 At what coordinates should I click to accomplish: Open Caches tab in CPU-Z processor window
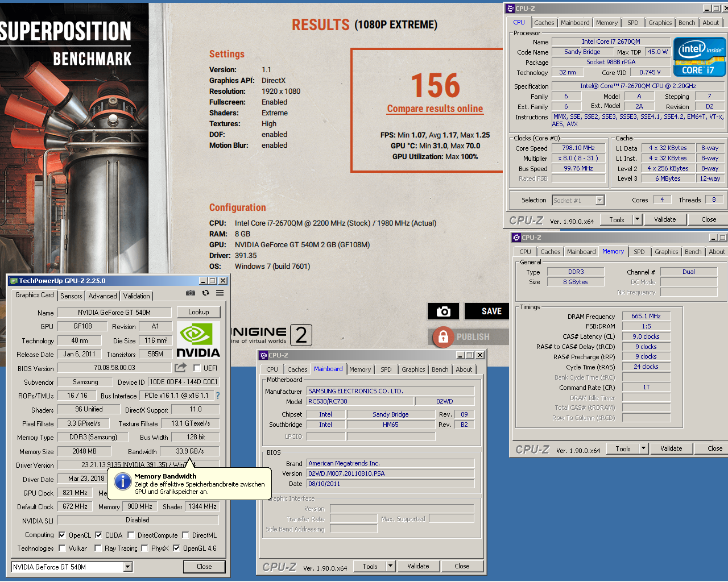point(544,23)
